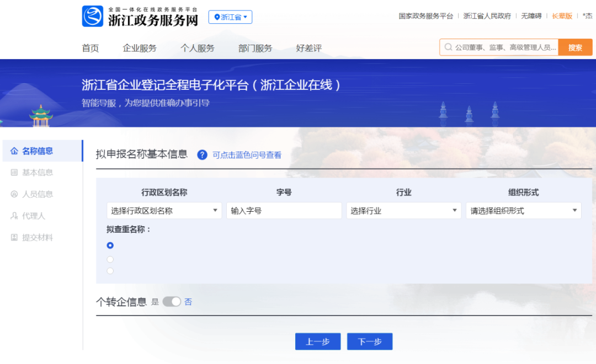Viewport: 596px width, 364px height.
Task: Click the 人员信息 person icon in sidebar
Action: [14, 194]
